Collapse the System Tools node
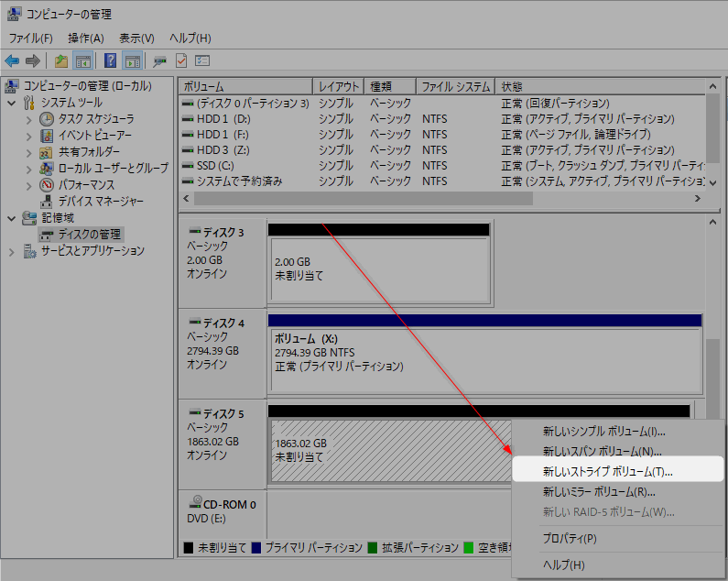 pyautogui.click(x=12, y=103)
